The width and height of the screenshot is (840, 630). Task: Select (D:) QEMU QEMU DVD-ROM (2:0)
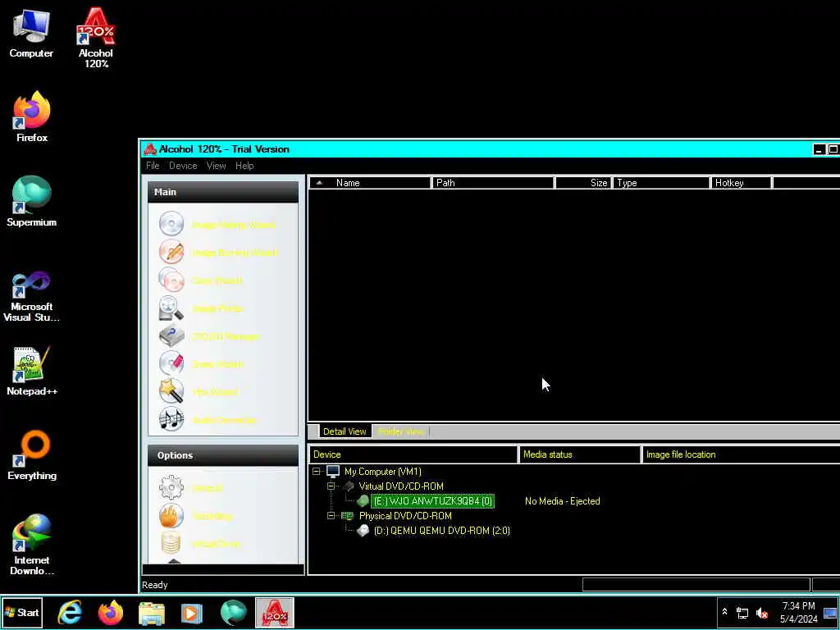tap(442, 531)
